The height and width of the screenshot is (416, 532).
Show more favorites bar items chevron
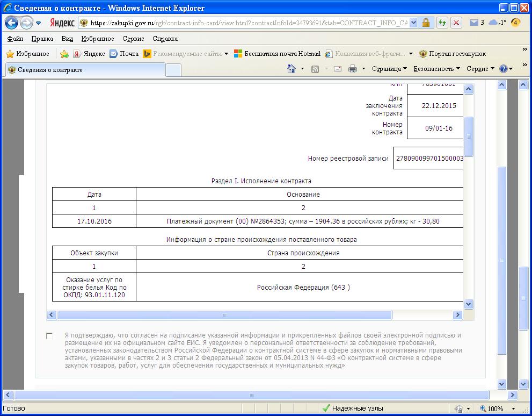(525, 49)
